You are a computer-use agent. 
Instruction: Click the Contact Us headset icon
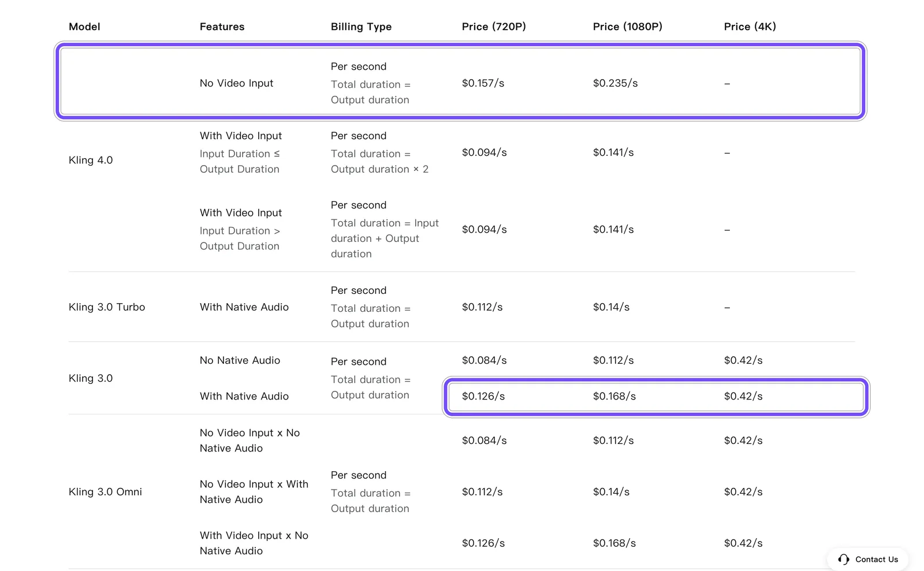[x=844, y=559]
